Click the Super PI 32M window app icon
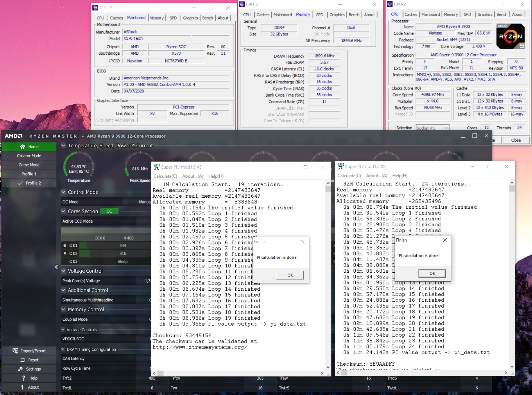Image resolution: width=532 pixels, height=395 pixels. (341, 166)
